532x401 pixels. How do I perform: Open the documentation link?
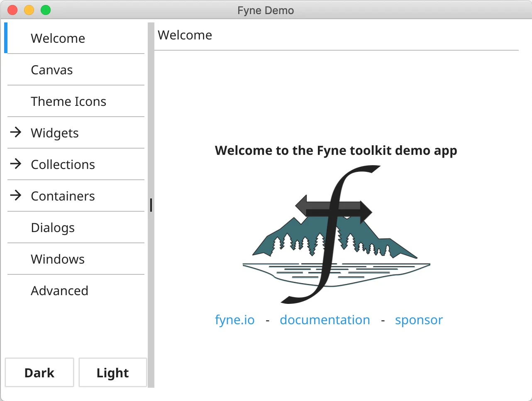(x=325, y=320)
